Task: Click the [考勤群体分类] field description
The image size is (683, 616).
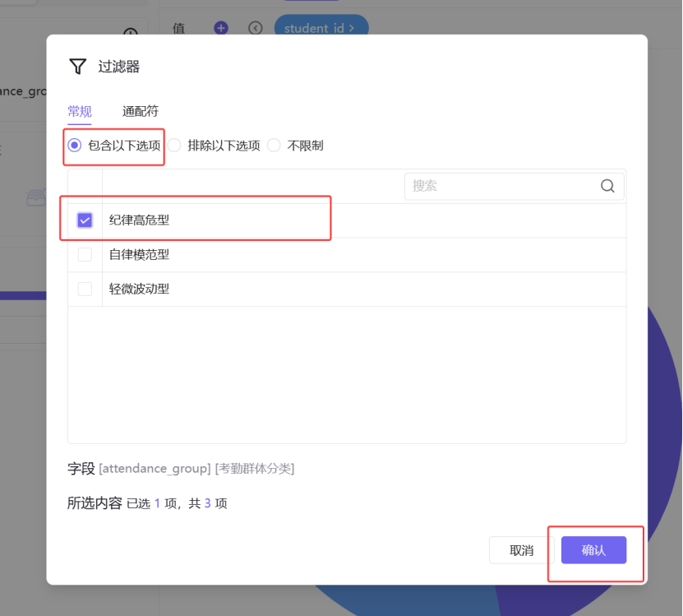Action: coord(255,469)
